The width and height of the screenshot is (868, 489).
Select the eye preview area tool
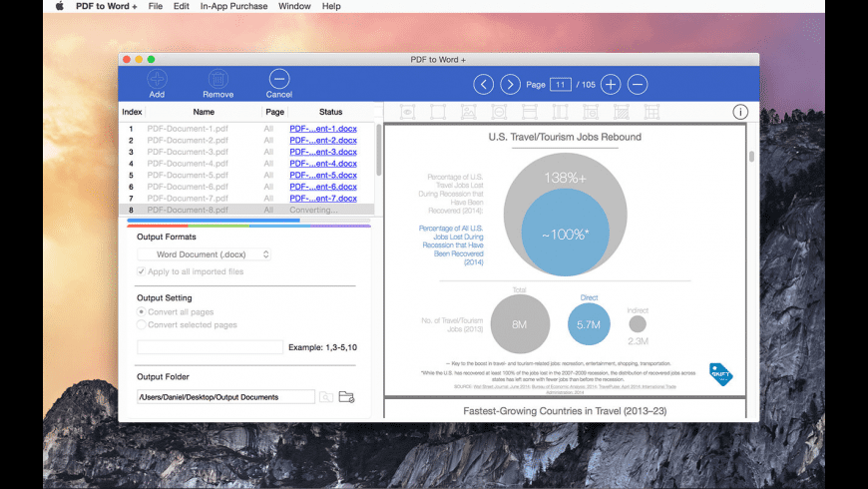pos(407,112)
